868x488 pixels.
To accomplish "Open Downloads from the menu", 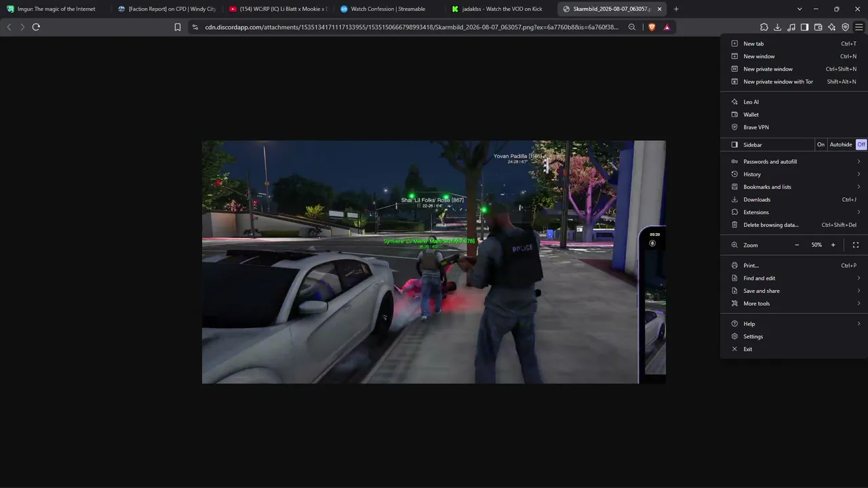I will pyautogui.click(x=794, y=199).
